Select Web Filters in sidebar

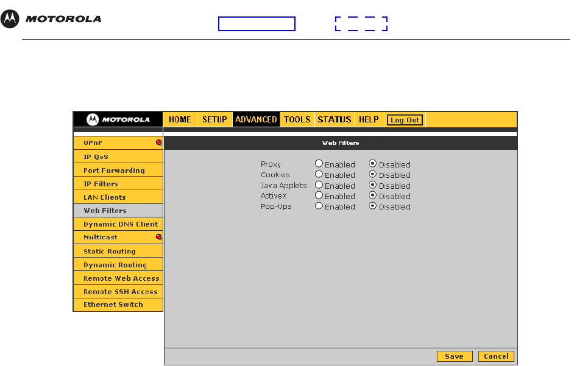[x=118, y=211]
